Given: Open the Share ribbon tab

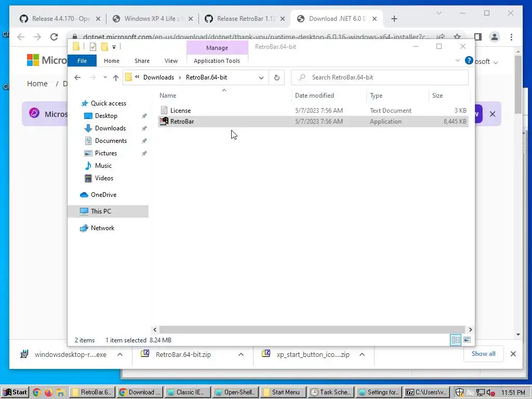Looking at the screenshot, I should (x=142, y=61).
